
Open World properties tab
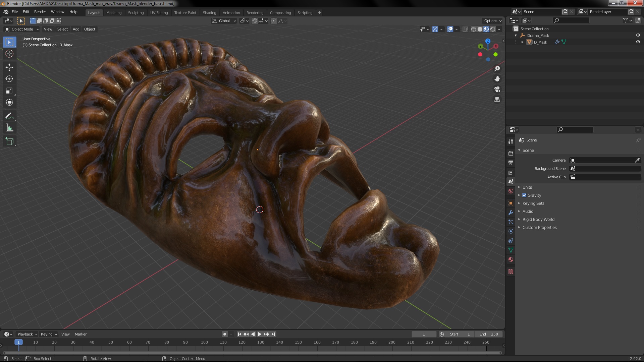pyautogui.click(x=511, y=191)
